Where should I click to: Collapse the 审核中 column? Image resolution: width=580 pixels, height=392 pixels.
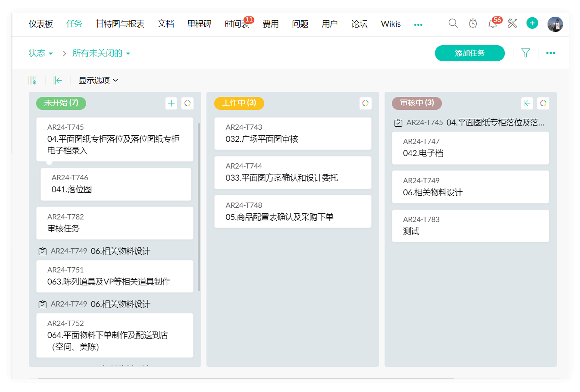[x=527, y=103]
